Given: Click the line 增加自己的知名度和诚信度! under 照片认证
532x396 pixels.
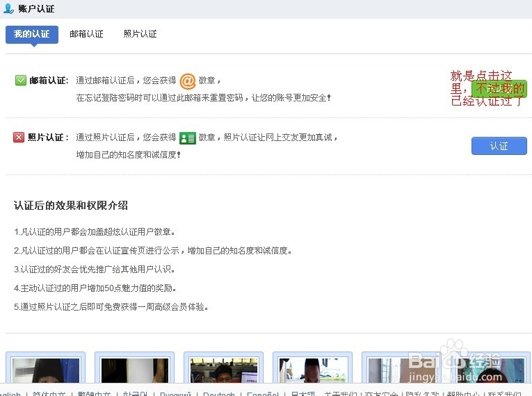Looking at the screenshot, I should click(x=128, y=155).
